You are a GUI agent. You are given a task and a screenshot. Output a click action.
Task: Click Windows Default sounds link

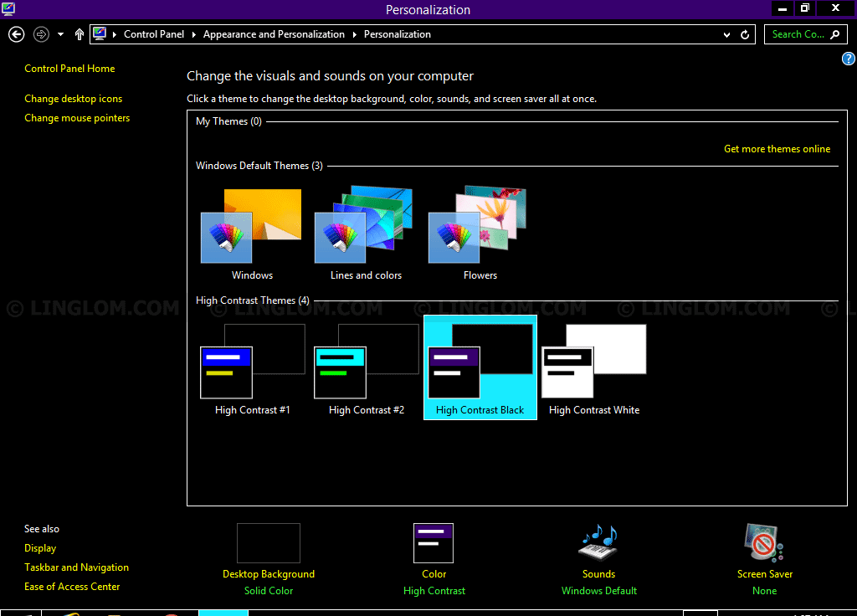[599, 591]
